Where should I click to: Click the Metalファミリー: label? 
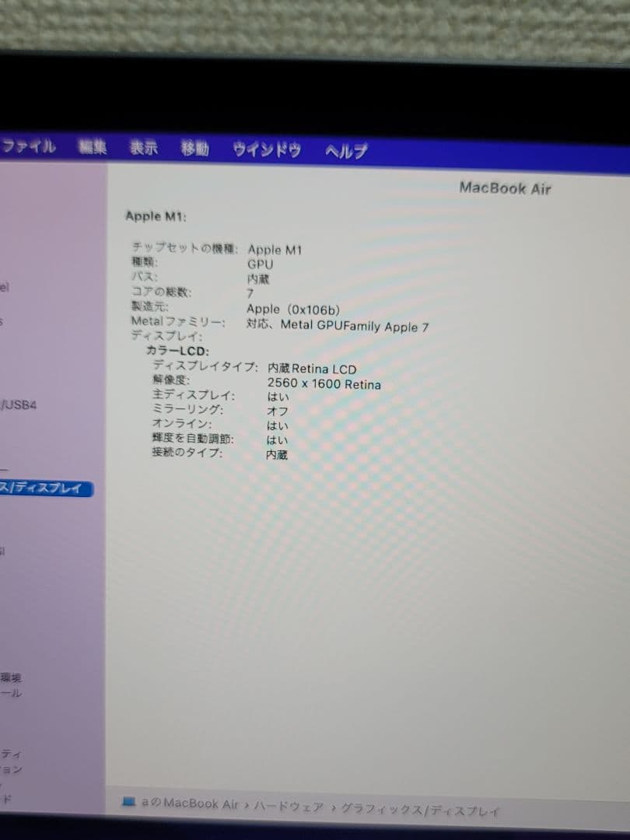coord(178,321)
